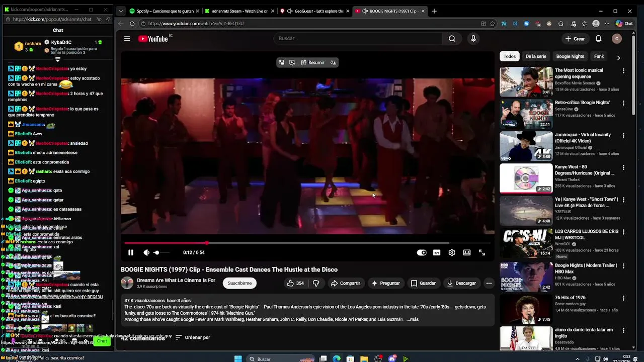Open the browser tab list dropdown arrow
Screen dimensions: 644x362
pyautogui.click(x=121, y=11)
